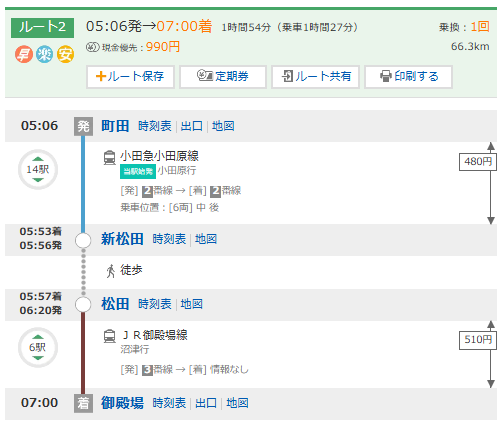This screenshot has height=424, width=504.
Task: Expand the 6駅 station list
Action: [38, 348]
